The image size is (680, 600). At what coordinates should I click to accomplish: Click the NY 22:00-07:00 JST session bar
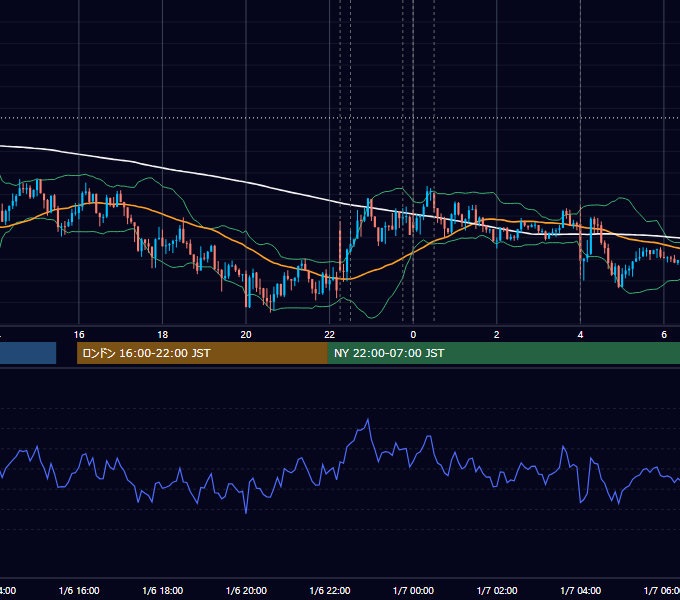(503, 353)
